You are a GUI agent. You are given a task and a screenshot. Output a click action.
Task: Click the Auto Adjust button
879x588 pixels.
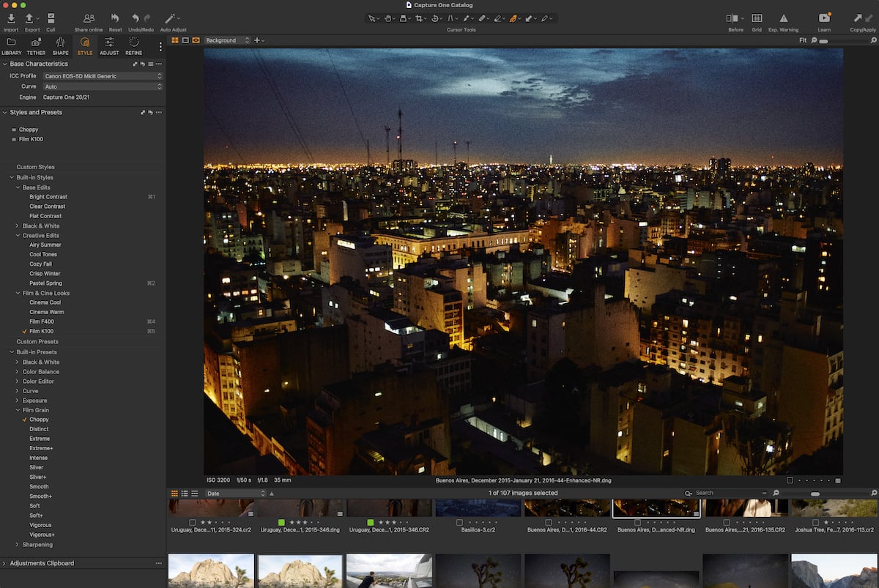[x=171, y=20]
